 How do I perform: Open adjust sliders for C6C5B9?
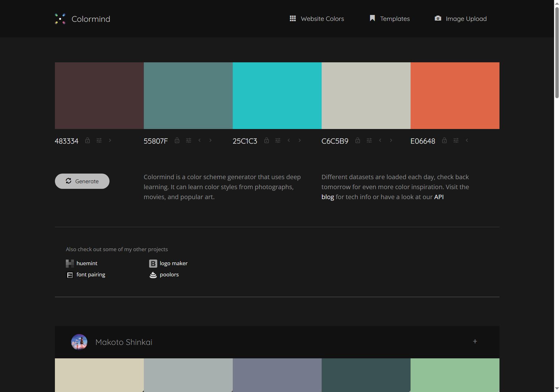tap(369, 141)
